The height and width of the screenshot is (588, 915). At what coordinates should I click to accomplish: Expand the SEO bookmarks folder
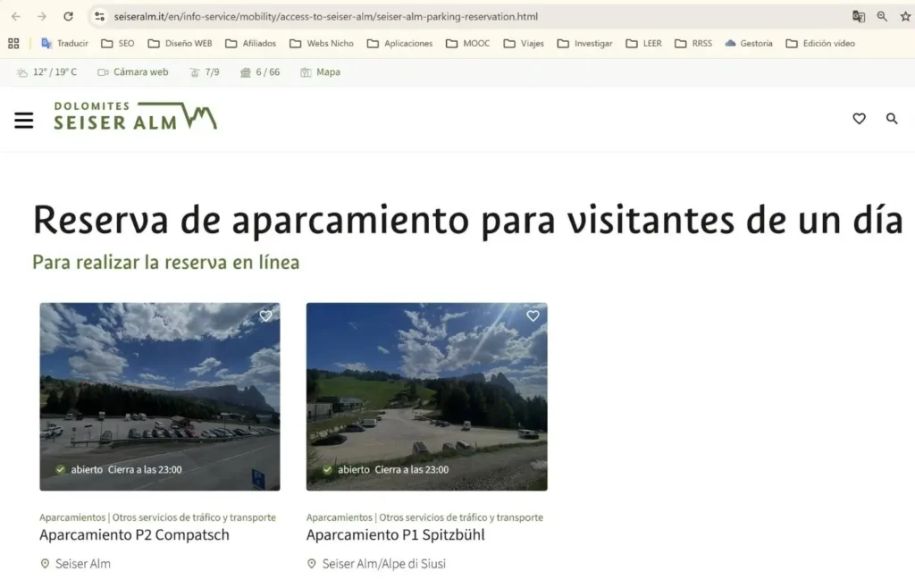point(118,43)
